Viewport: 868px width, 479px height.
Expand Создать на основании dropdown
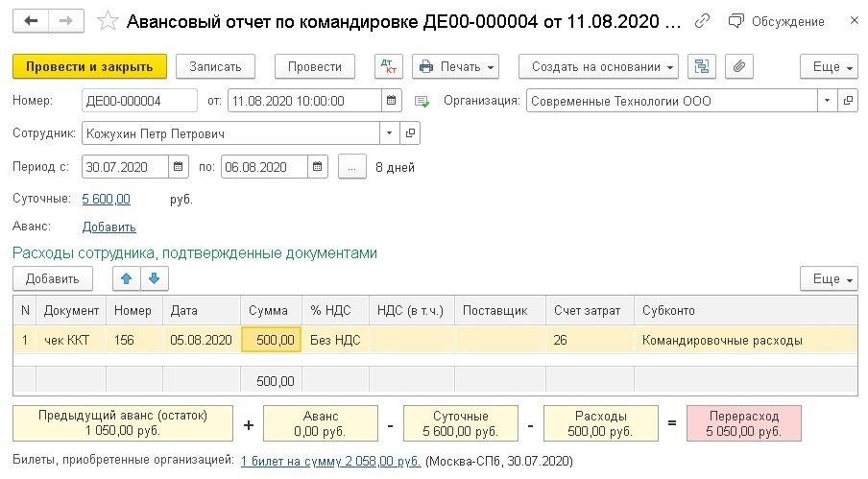click(598, 66)
